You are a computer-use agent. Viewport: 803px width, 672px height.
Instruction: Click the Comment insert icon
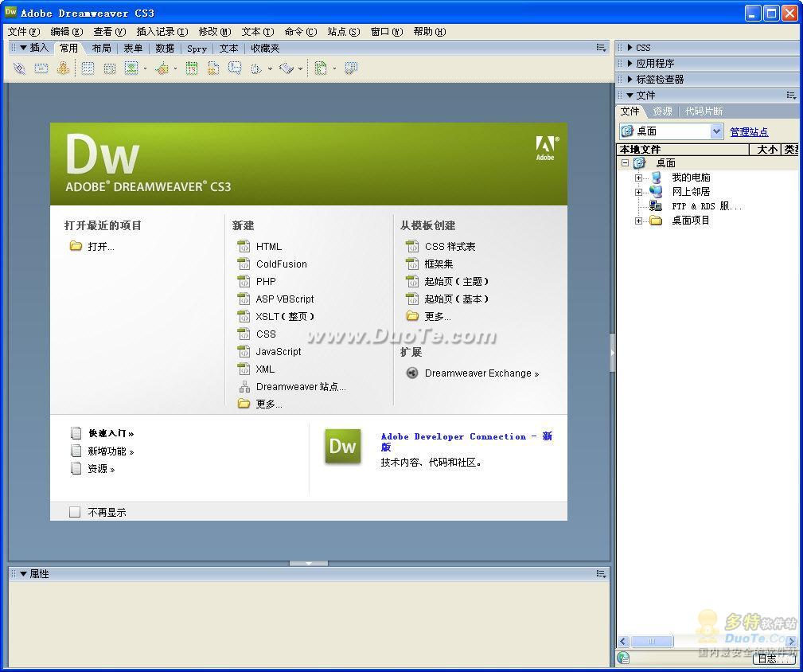pyautogui.click(x=235, y=68)
